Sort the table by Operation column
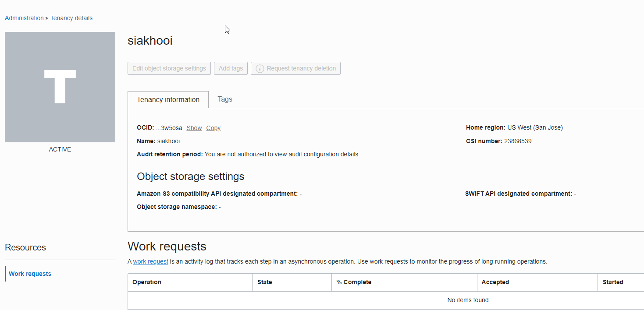This screenshot has width=644, height=310. [147, 282]
